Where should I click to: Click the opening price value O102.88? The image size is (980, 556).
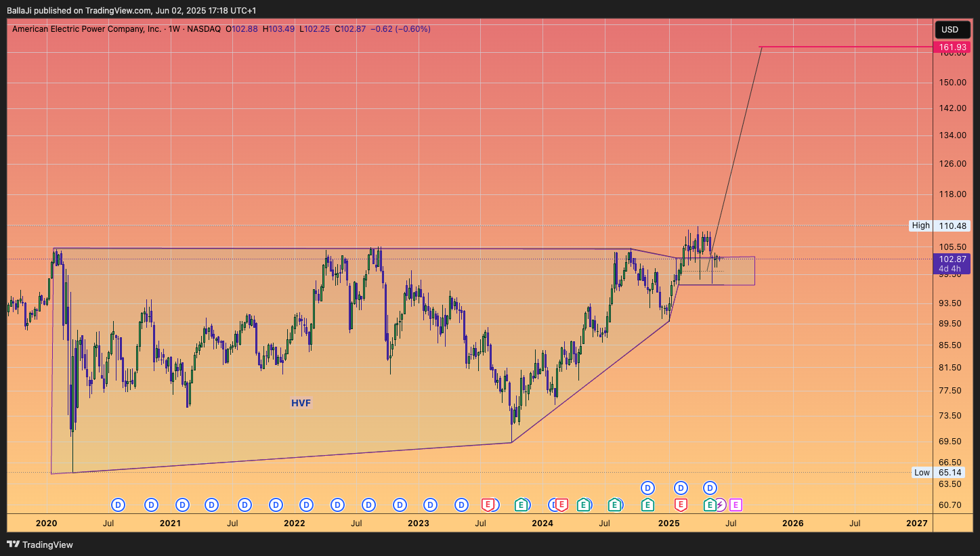(241, 29)
